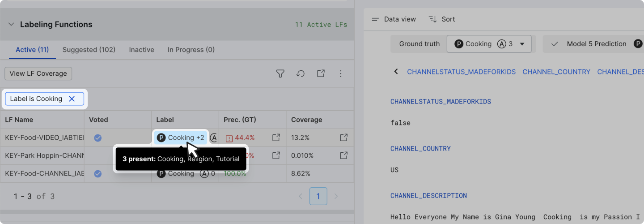644x224 pixels.
Task: Click the Label is Cooking filter chip
Action: [x=44, y=99]
